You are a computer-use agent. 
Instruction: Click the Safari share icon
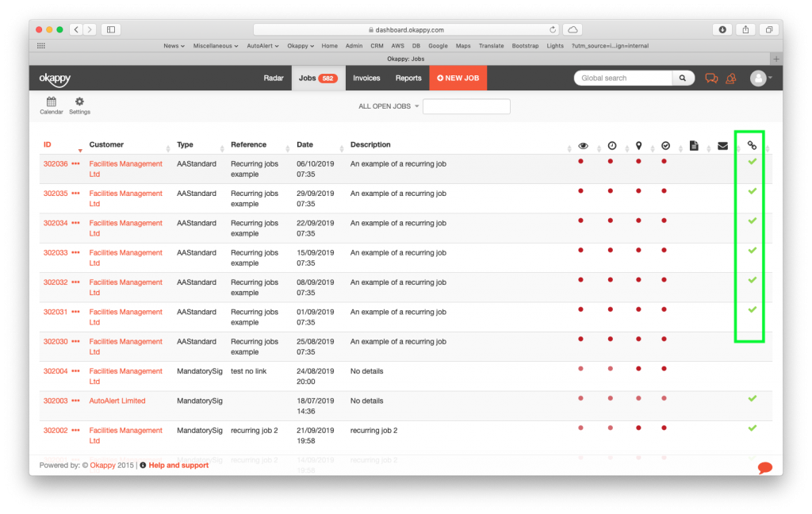pyautogui.click(x=745, y=29)
